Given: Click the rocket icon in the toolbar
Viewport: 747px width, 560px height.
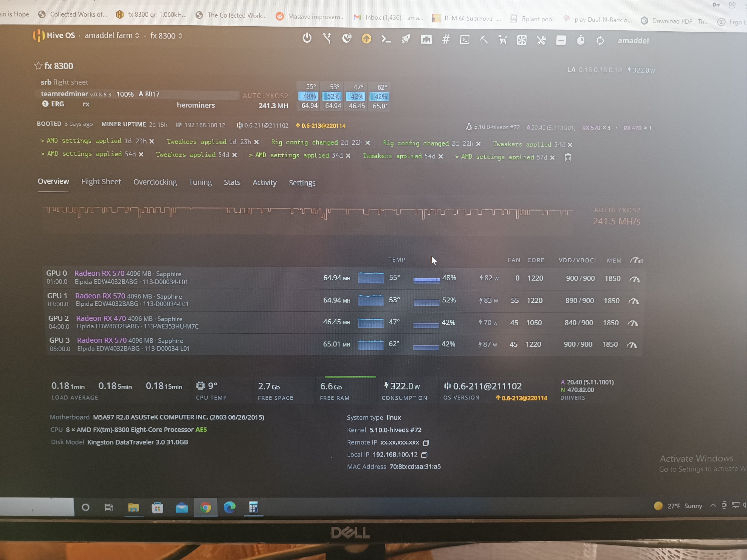Looking at the screenshot, I should (x=406, y=39).
